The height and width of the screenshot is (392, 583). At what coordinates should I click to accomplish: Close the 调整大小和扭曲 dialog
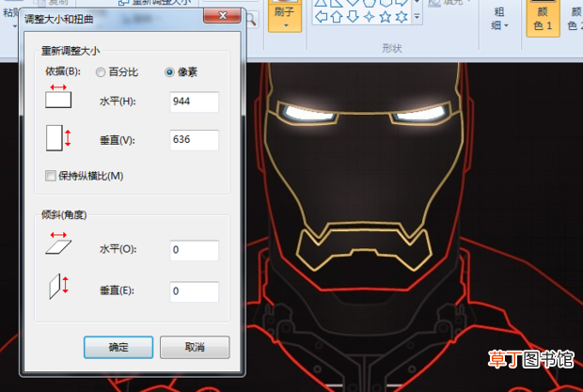pyautogui.click(x=222, y=16)
